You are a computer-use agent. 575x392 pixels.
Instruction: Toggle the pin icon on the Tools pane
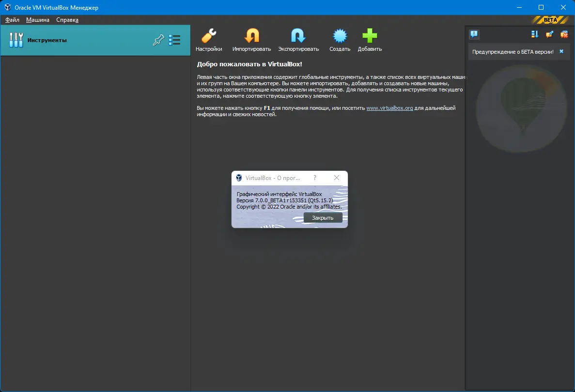[x=158, y=40]
